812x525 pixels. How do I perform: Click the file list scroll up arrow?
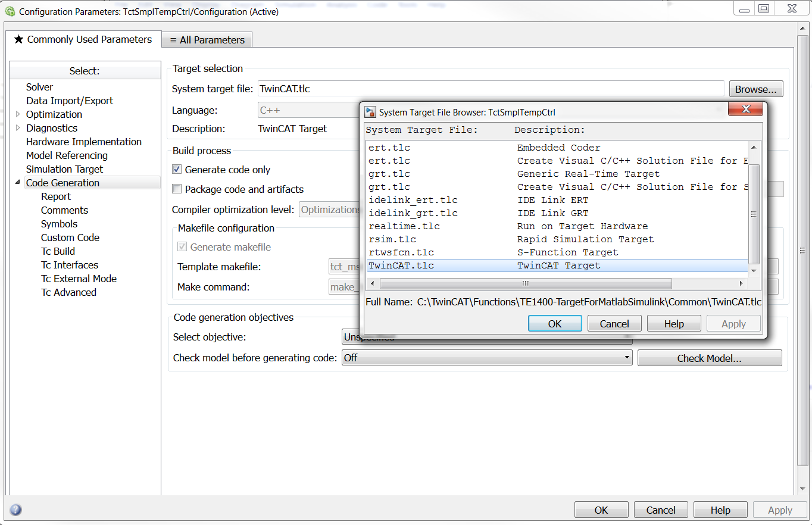(x=754, y=148)
